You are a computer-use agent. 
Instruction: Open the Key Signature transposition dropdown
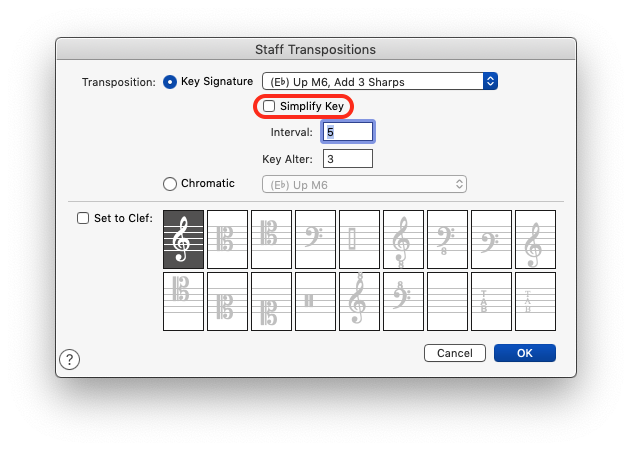pyautogui.click(x=379, y=81)
